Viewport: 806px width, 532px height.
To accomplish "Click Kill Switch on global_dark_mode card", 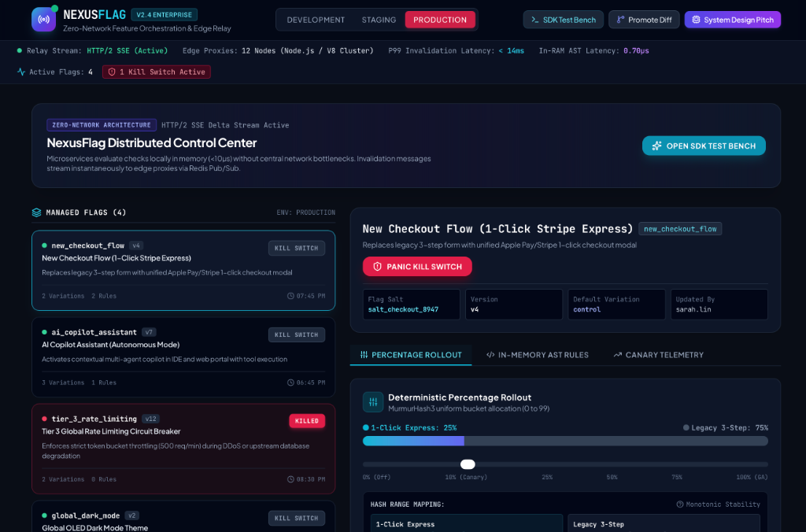I will tap(297, 518).
